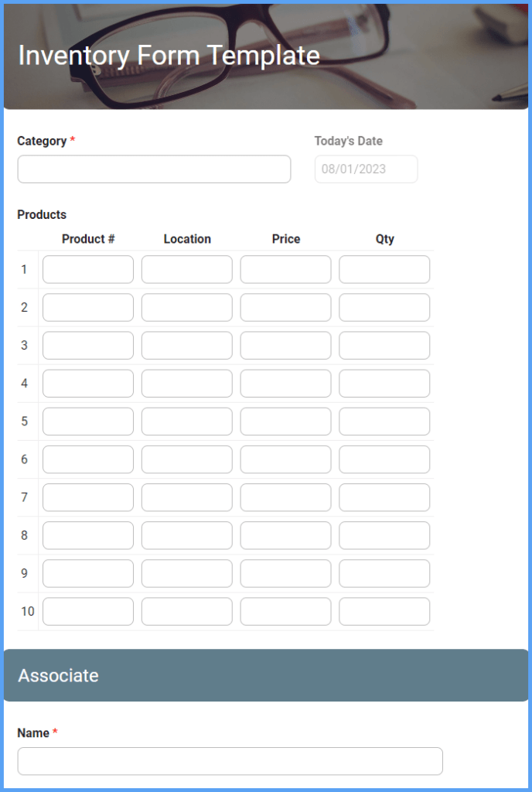532x792 pixels.
Task: Click the Product # field in row 1
Action: [x=87, y=269]
